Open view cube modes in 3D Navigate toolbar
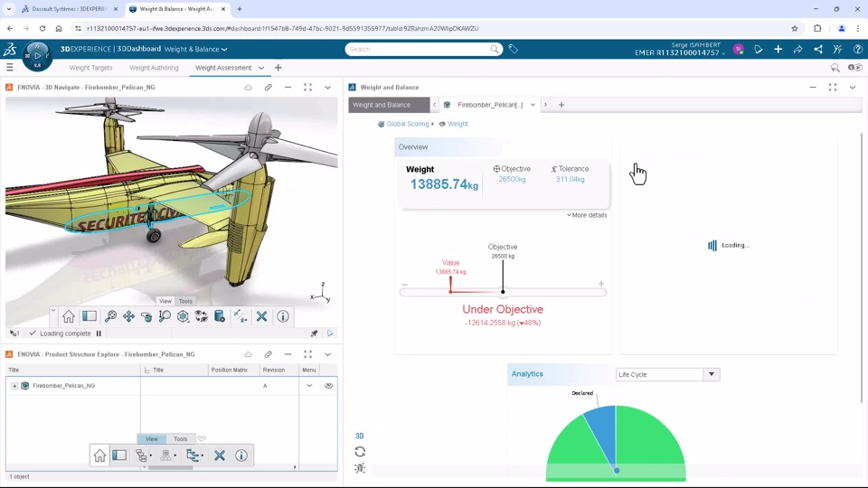The height and width of the screenshot is (488, 868). click(183, 316)
